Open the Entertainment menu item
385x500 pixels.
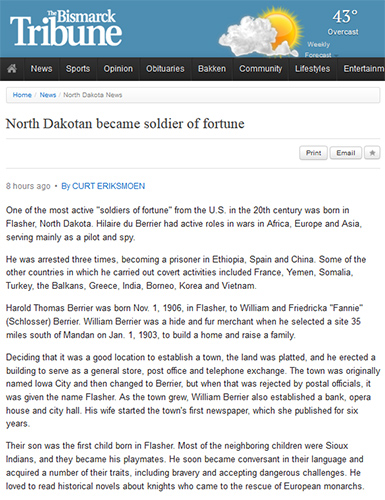363,69
